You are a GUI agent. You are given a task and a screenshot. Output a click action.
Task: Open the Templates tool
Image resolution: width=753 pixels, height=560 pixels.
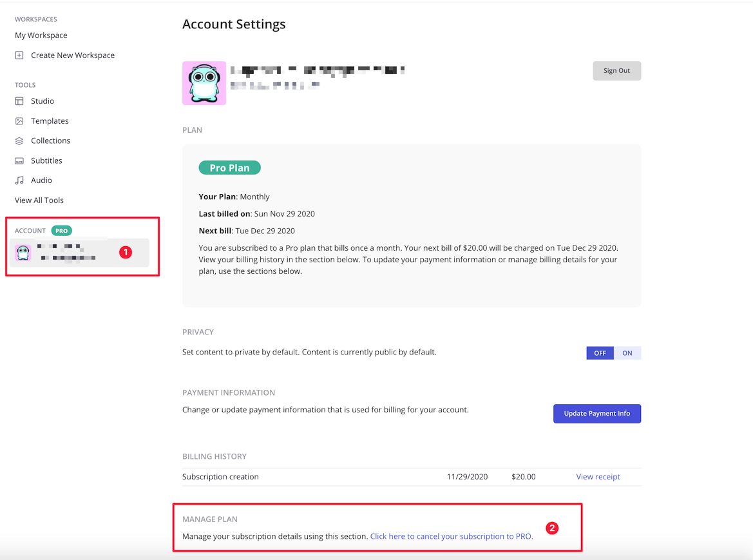click(x=50, y=121)
